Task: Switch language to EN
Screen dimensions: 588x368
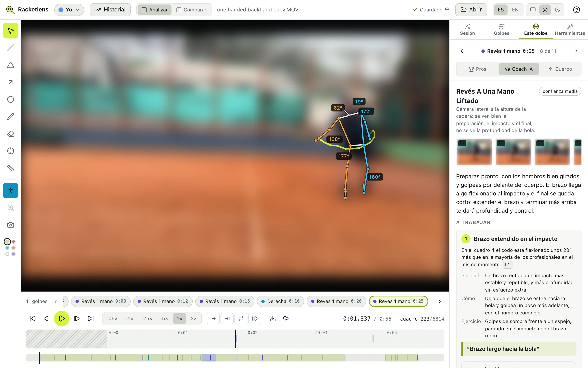Action: [515, 10]
